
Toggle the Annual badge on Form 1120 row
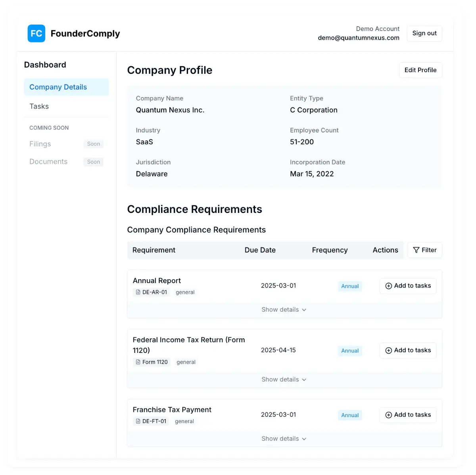click(x=350, y=351)
